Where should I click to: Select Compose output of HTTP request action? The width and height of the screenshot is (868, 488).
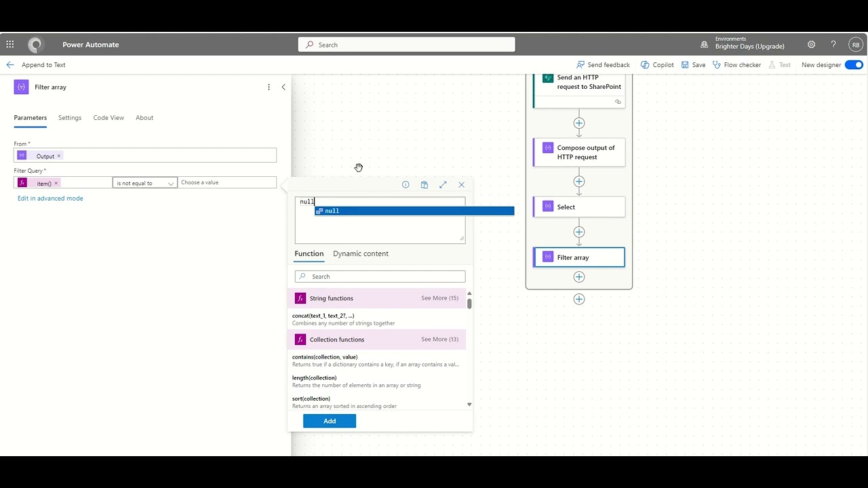point(579,152)
